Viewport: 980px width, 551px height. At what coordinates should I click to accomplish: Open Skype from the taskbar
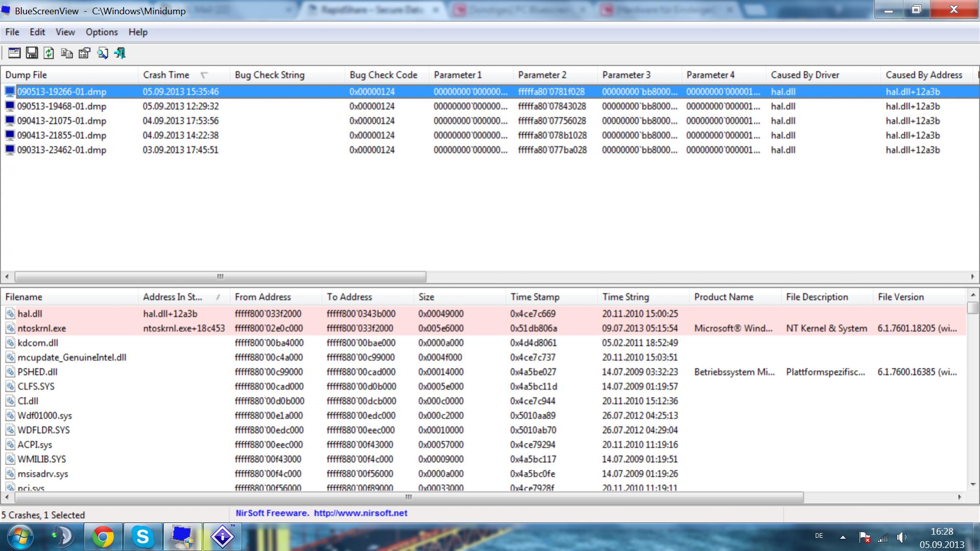[x=142, y=537]
